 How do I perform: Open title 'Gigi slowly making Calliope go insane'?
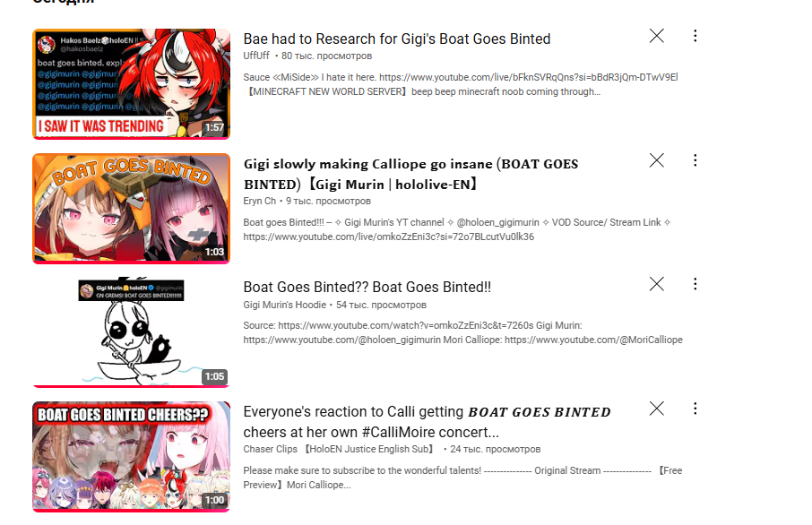(410, 174)
